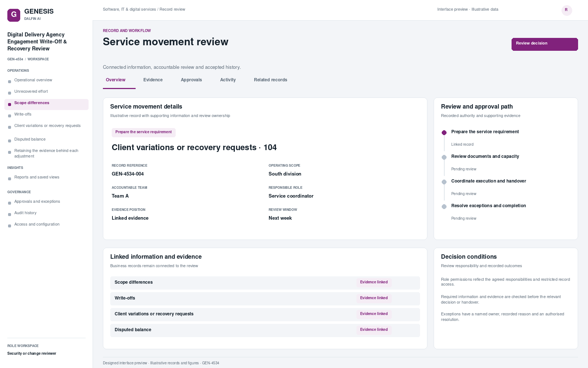The height and width of the screenshot is (368, 588).
Task: Switch to the Overview tab
Action: pos(115,80)
